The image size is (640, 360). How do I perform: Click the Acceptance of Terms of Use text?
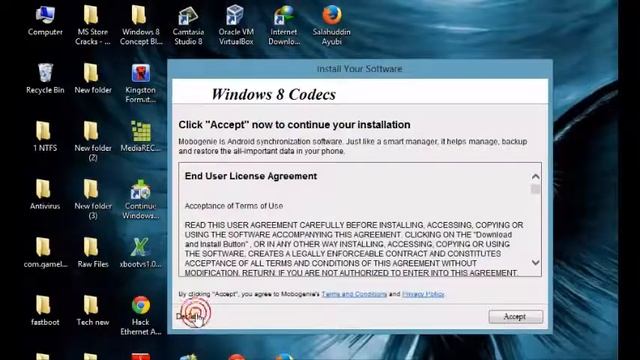coord(233,206)
